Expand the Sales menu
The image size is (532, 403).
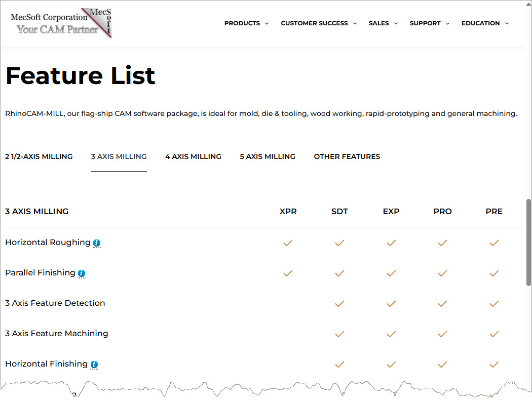(x=383, y=23)
